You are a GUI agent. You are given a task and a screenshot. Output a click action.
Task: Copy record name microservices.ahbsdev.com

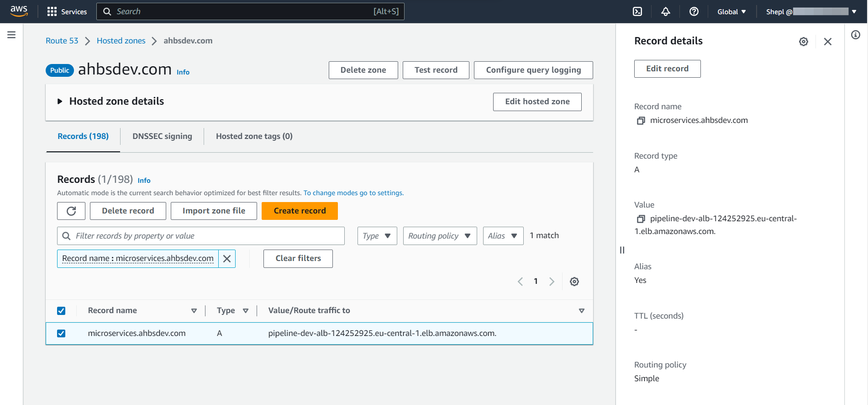641,121
